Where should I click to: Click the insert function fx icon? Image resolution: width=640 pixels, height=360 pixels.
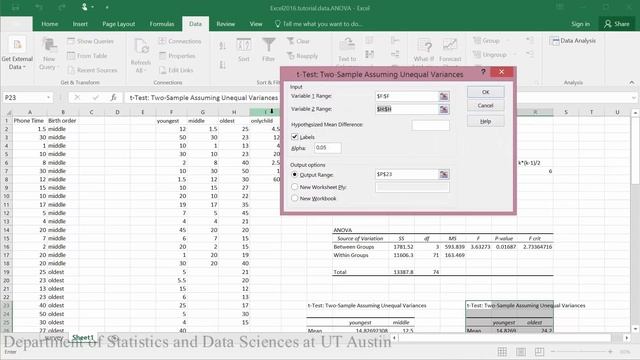113,98
